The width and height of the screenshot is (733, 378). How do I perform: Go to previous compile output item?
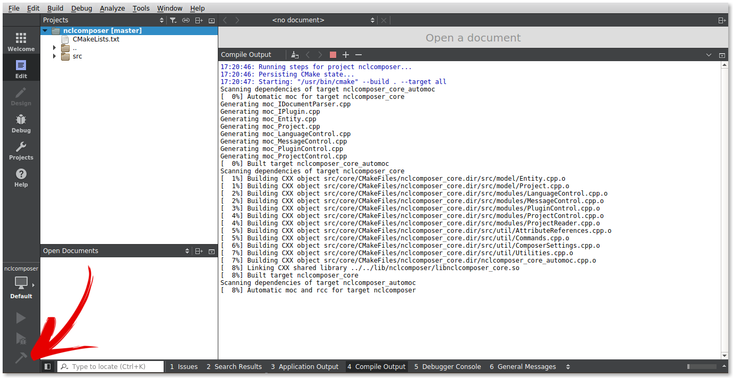pyautogui.click(x=307, y=55)
